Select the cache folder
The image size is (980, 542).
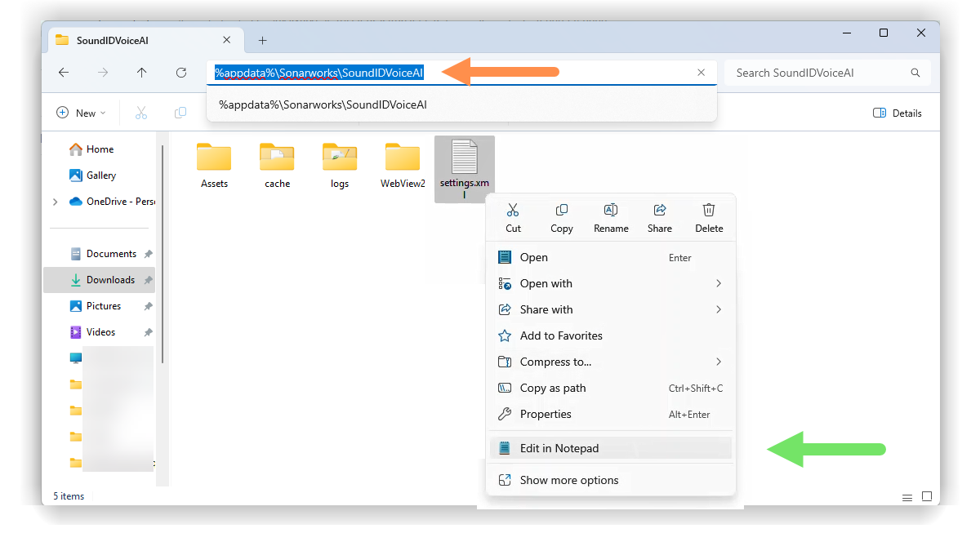click(277, 166)
